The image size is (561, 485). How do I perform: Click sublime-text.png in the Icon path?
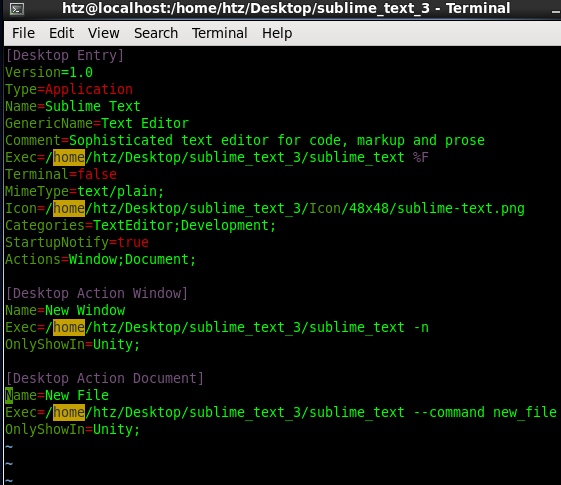[461, 208]
